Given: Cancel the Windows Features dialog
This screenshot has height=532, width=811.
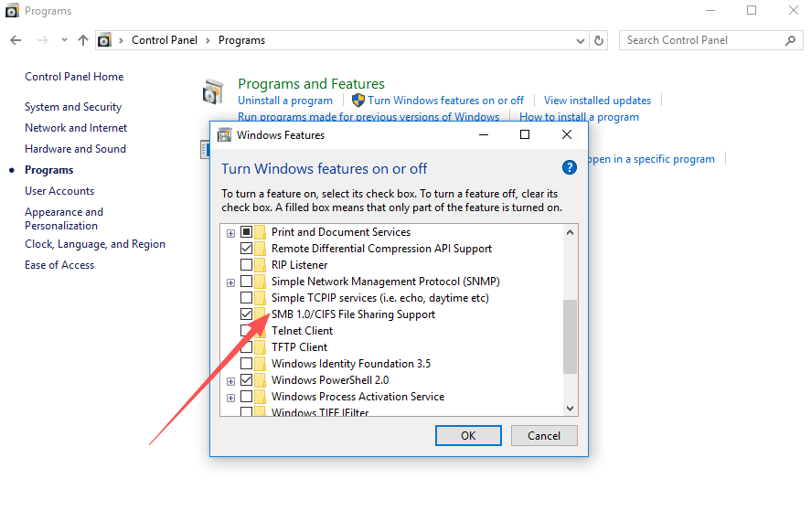Looking at the screenshot, I should (544, 436).
